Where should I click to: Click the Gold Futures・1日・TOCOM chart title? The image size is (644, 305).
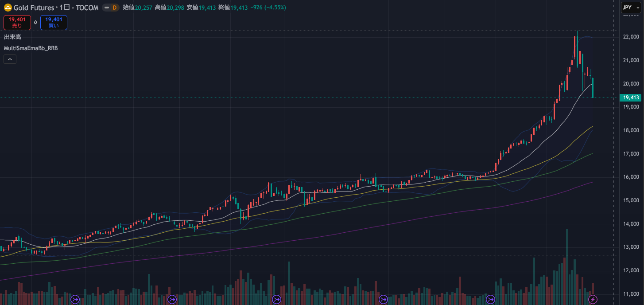click(x=56, y=8)
